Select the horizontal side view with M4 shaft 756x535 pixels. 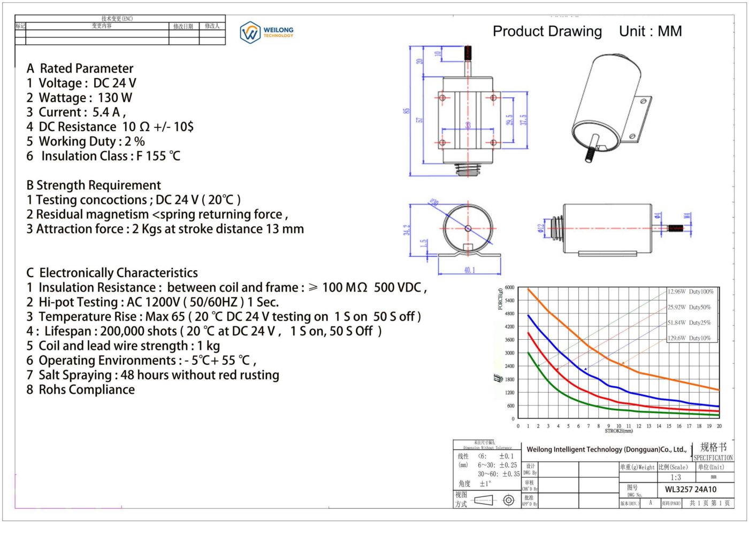(x=615, y=229)
